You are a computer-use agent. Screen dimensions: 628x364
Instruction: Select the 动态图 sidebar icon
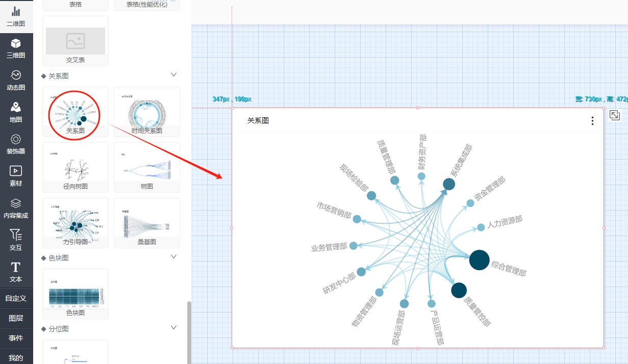pos(16,81)
